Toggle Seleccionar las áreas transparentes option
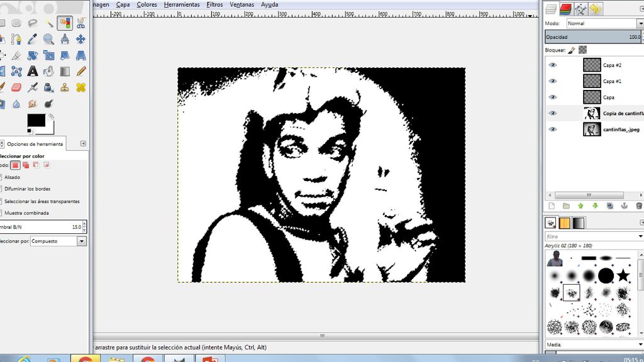This screenshot has width=644, height=362. click(x=41, y=202)
